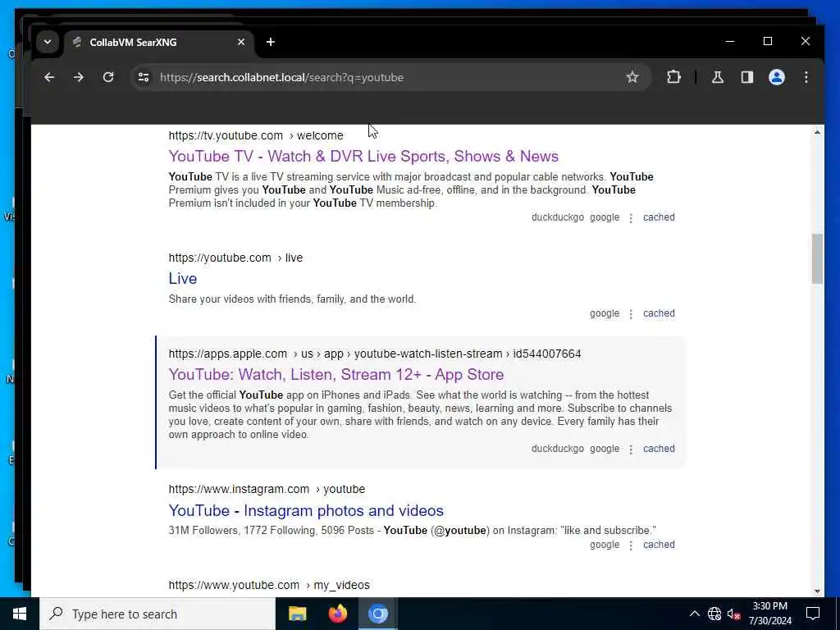Image resolution: width=840 pixels, height=630 pixels.
Task: Click the www.youtube.com my_videos URL
Action: pyautogui.click(x=269, y=585)
